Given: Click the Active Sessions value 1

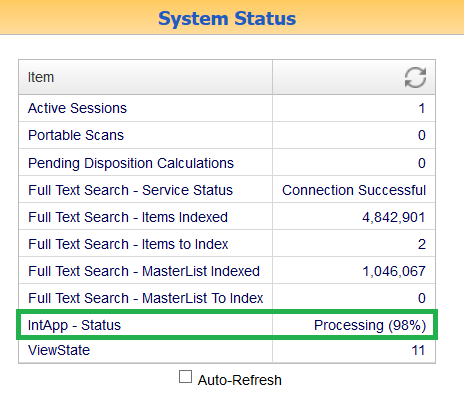Looking at the screenshot, I should [422, 108].
